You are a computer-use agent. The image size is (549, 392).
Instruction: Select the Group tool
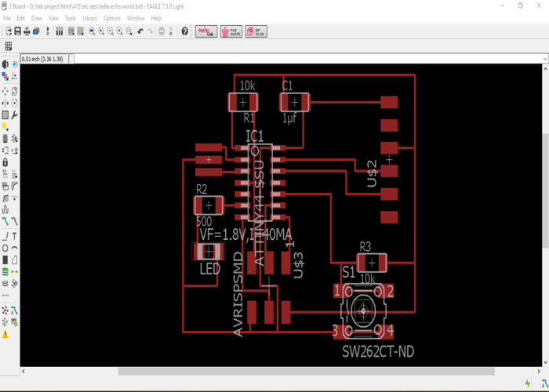(x=5, y=114)
